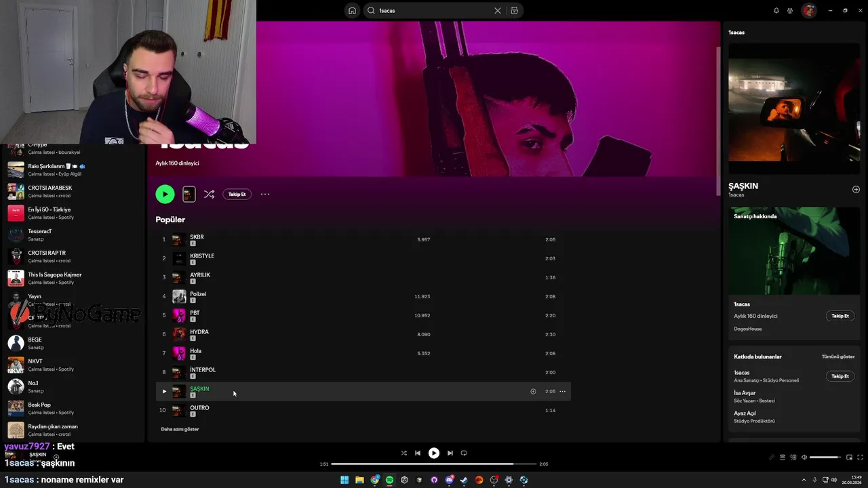Go to Spotify Home via the house icon

pyautogui.click(x=352, y=11)
